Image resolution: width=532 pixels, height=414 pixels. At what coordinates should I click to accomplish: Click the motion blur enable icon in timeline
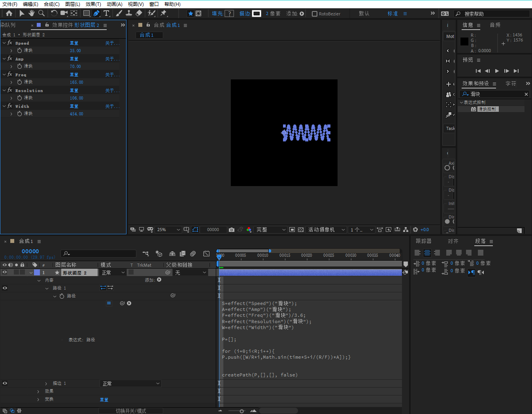tap(193, 254)
